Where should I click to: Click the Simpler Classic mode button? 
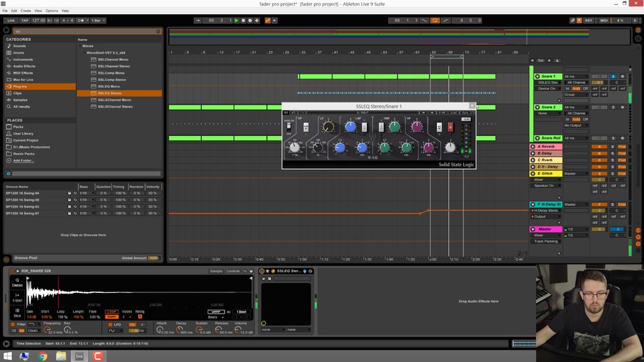pos(17,282)
